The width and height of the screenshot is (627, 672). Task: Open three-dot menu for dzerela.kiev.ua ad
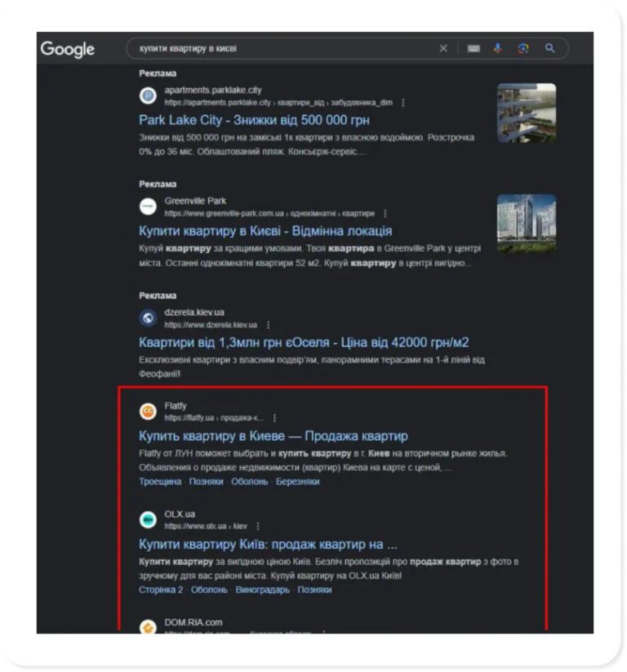[269, 325]
